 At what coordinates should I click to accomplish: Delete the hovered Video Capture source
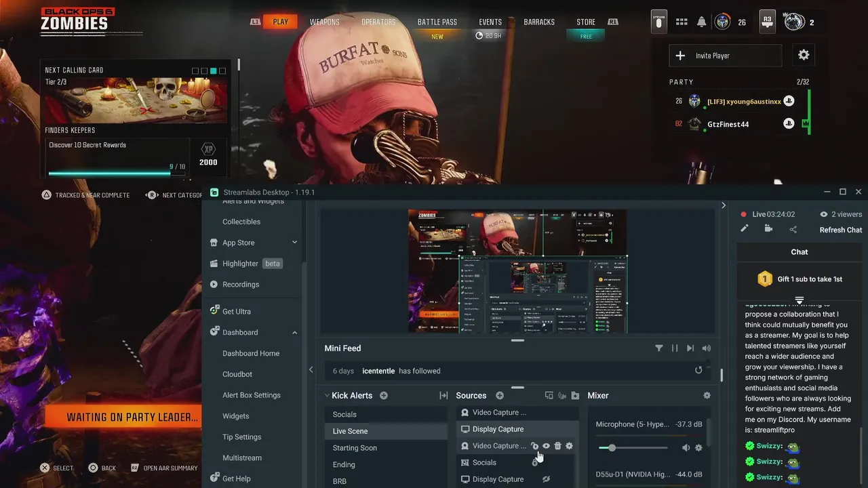point(557,446)
